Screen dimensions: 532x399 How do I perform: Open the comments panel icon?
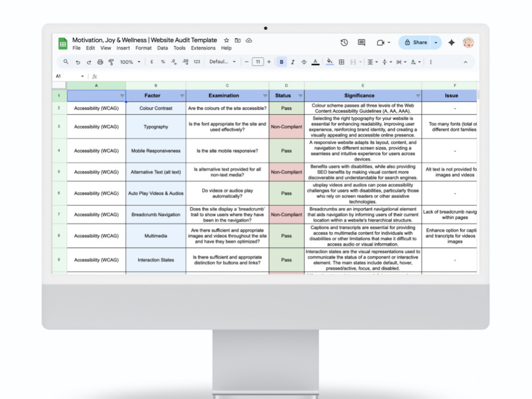click(x=361, y=43)
